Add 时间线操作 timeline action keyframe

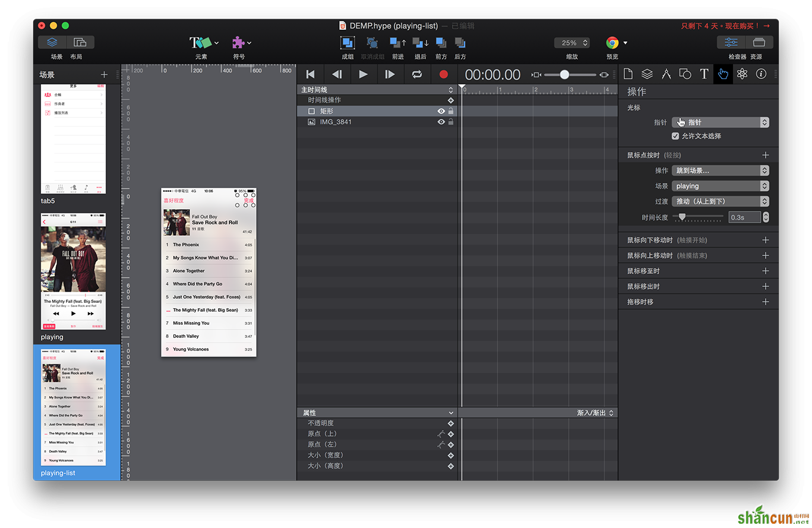click(x=451, y=100)
